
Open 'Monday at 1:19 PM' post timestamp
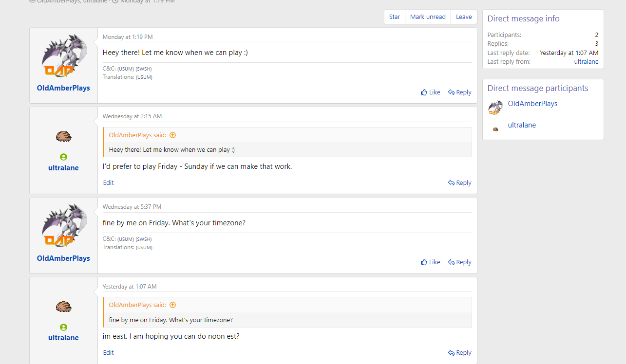(128, 37)
